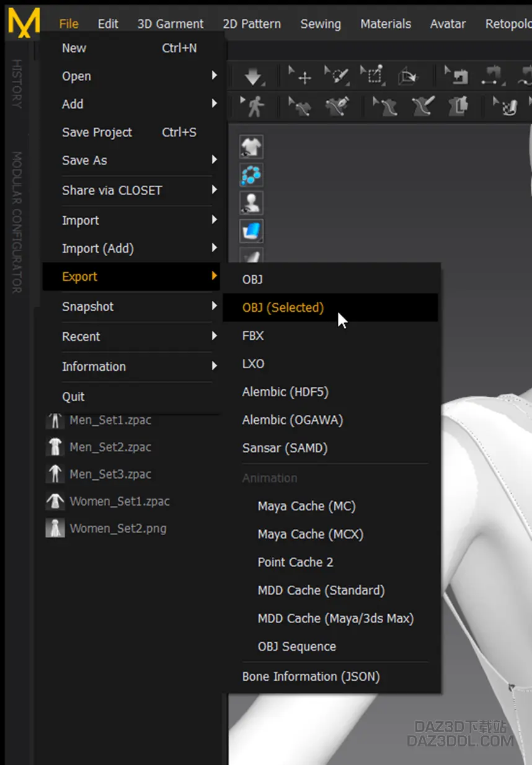This screenshot has width=532, height=765.
Task: Choose MDD Cache (Standard) export
Action: 331,590
